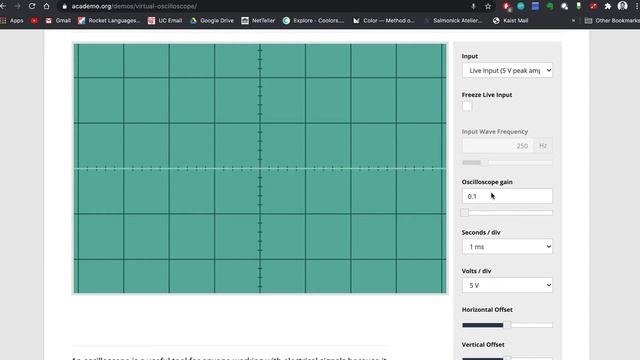View site info via the lock icon
640x360 pixels.
(x=64, y=6)
